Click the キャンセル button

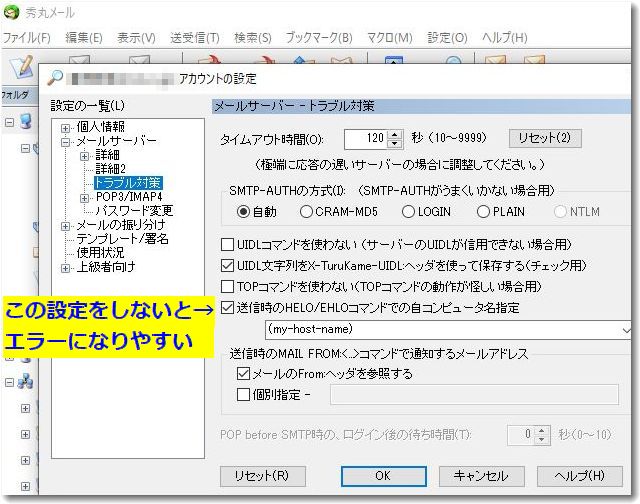(482, 476)
